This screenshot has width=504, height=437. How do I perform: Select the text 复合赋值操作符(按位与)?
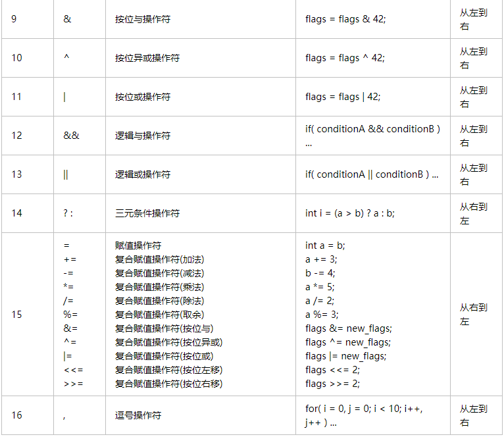[164, 328]
